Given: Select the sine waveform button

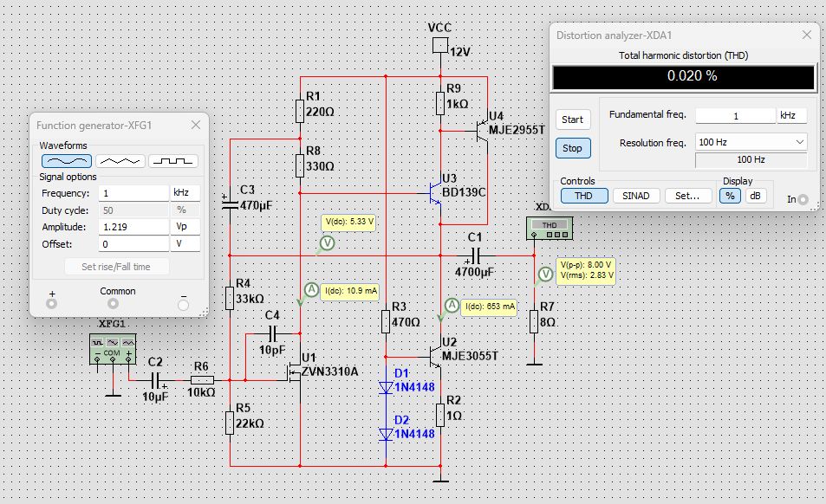Looking at the screenshot, I should click(x=67, y=160).
